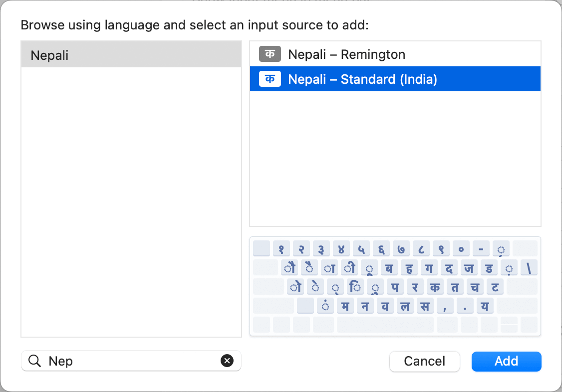Clear the search text with the X icon
This screenshot has width=562, height=392.
click(x=227, y=361)
